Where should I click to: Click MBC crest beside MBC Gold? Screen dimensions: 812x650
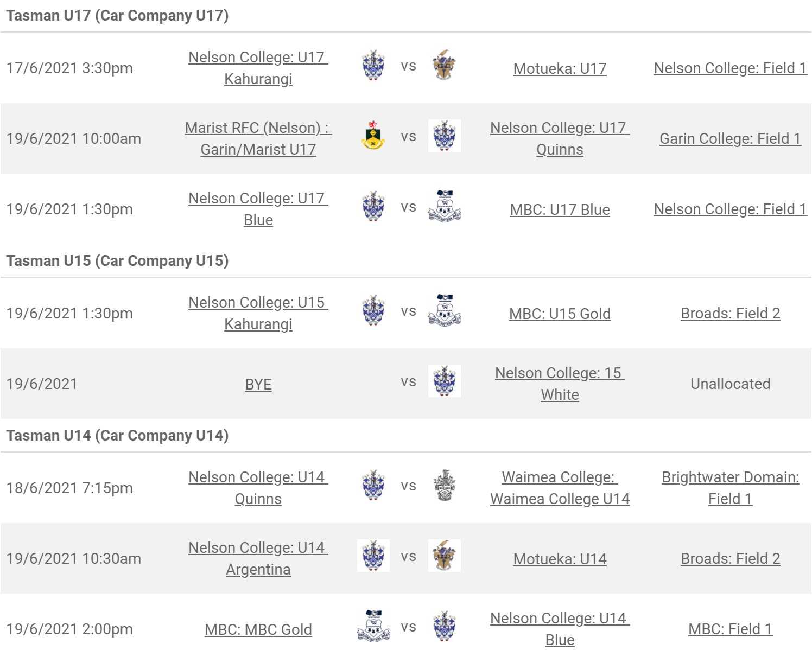[x=373, y=627]
